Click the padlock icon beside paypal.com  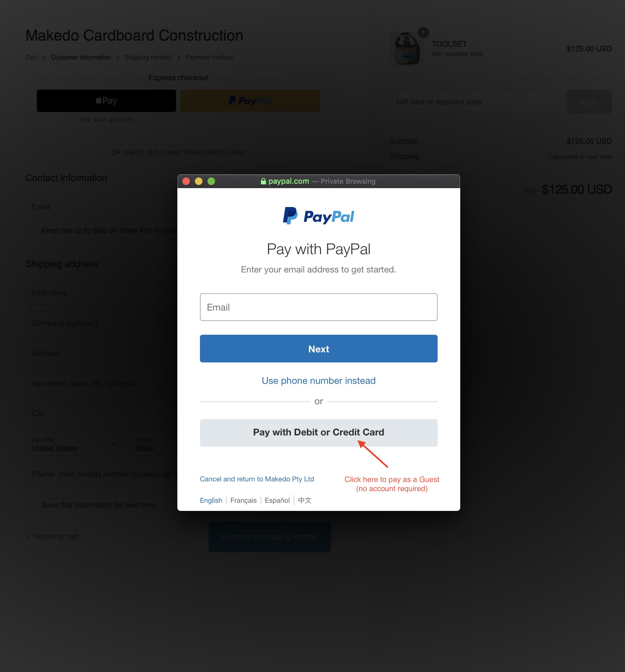point(263,181)
